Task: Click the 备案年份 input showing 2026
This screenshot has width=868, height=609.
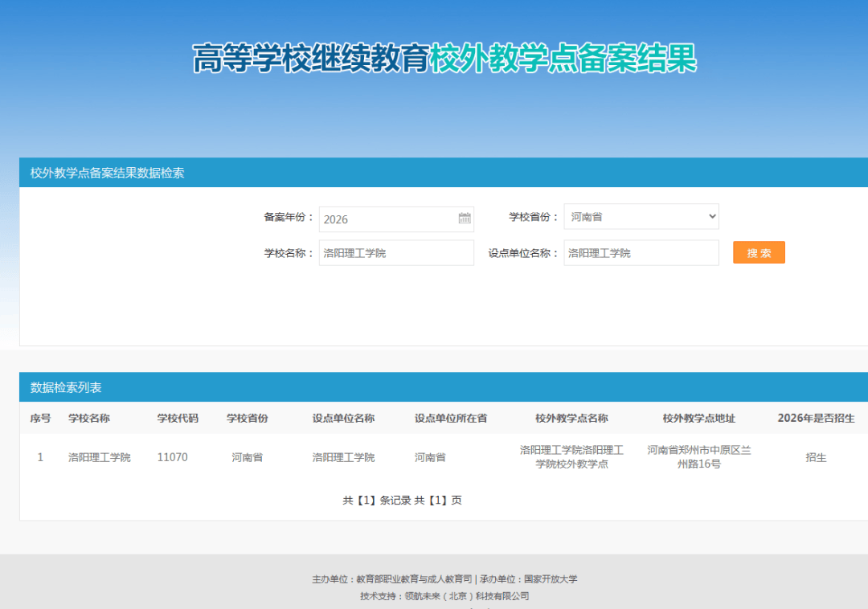Action: tap(396, 219)
